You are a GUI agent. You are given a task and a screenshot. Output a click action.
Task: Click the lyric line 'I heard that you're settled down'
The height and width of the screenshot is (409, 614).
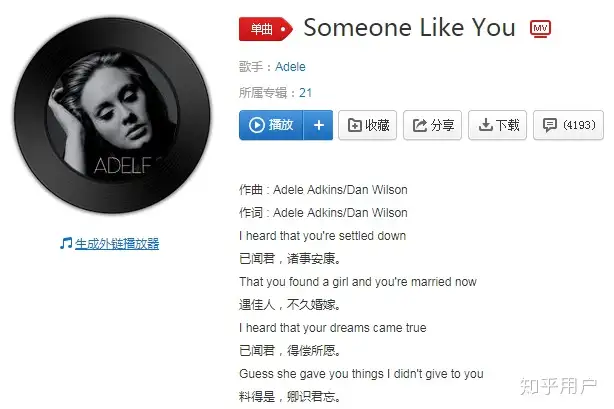click(x=323, y=236)
